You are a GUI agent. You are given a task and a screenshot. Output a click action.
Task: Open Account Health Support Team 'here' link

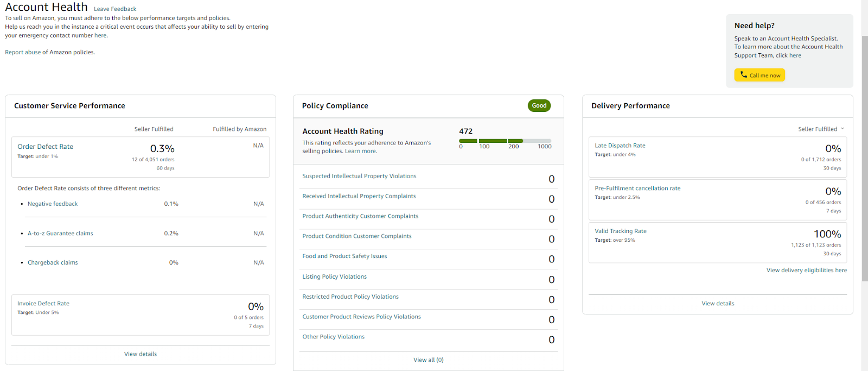coord(795,55)
